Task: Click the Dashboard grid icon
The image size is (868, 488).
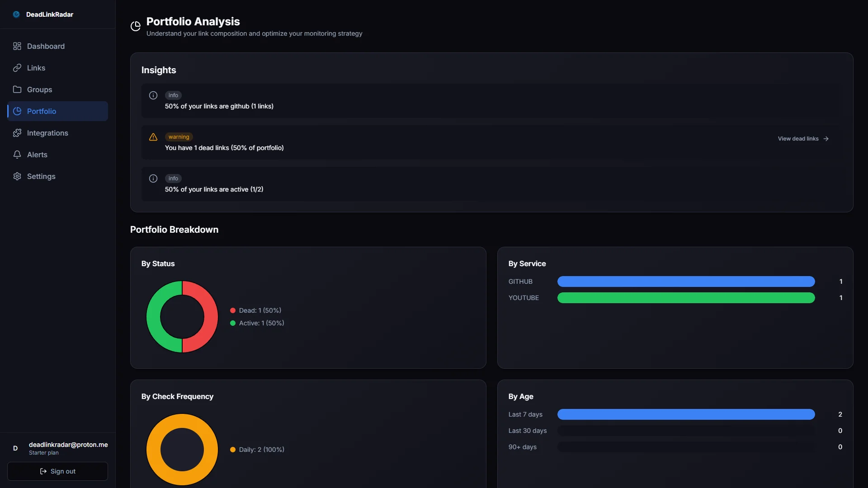Action: pyautogui.click(x=17, y=46)
